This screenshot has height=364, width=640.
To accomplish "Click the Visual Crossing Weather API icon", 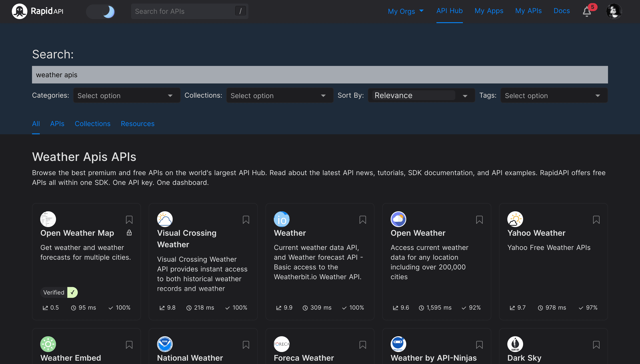I will click(x=165, y=219).
